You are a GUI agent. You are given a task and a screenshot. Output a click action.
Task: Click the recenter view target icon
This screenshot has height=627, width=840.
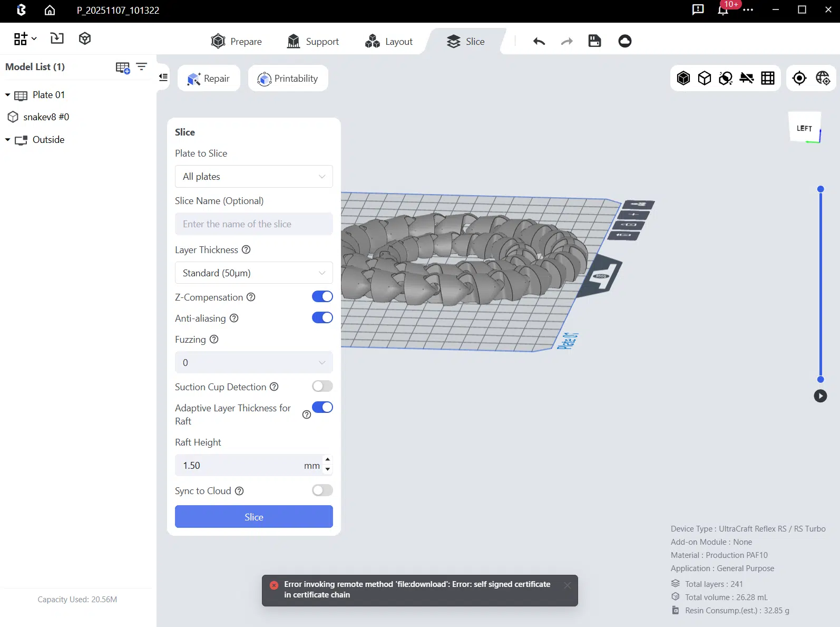click(x=799, y=78)
